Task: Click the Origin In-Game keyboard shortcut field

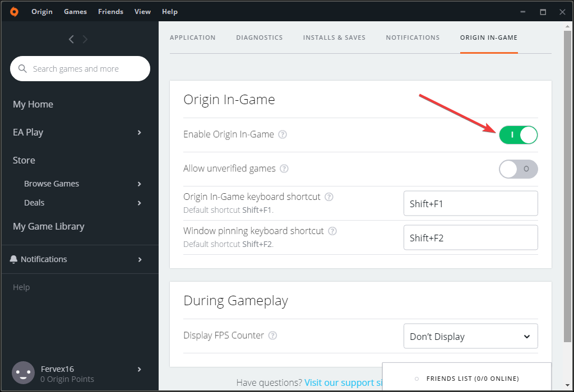Action: click(x=470, y=203)
